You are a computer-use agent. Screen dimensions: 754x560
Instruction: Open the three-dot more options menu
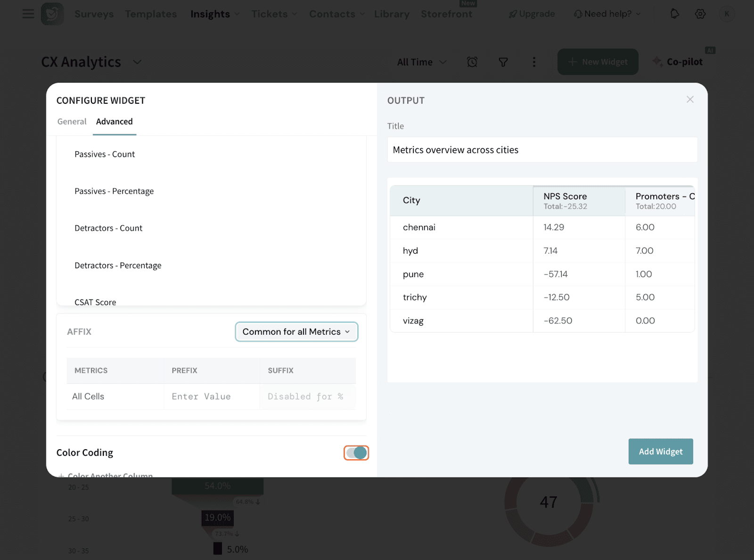(x=534, y=62)
